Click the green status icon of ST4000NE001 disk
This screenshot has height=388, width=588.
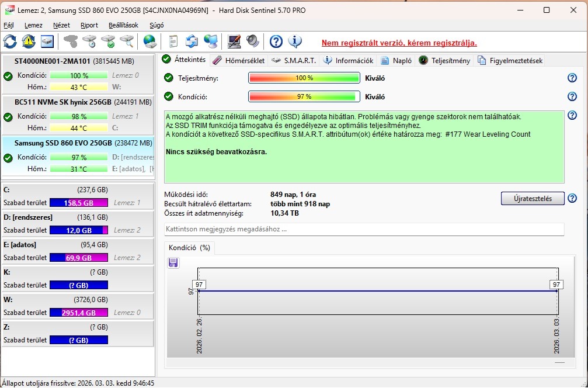[8, 77]
